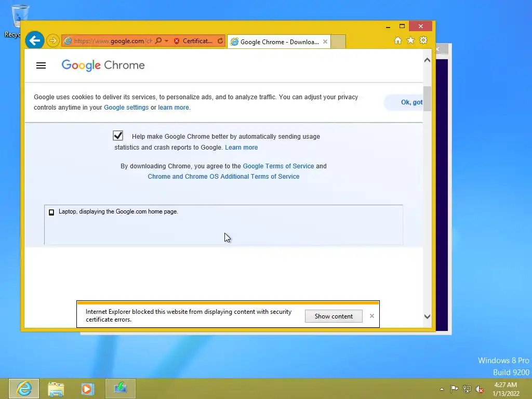The height and width of the screenshot is (399, 532).
Task: Close the Google Chrome download tab
Action: (325, 42)
